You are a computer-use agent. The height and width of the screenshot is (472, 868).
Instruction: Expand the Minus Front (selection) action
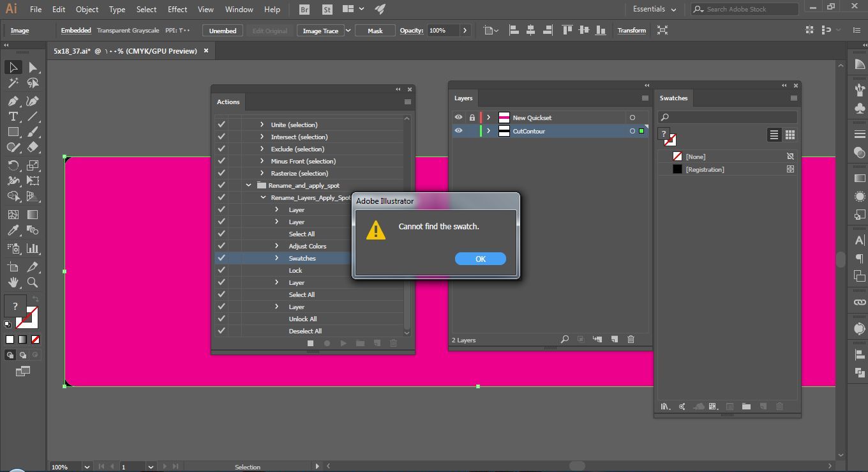pyautogui.click(x=262, y=161)
